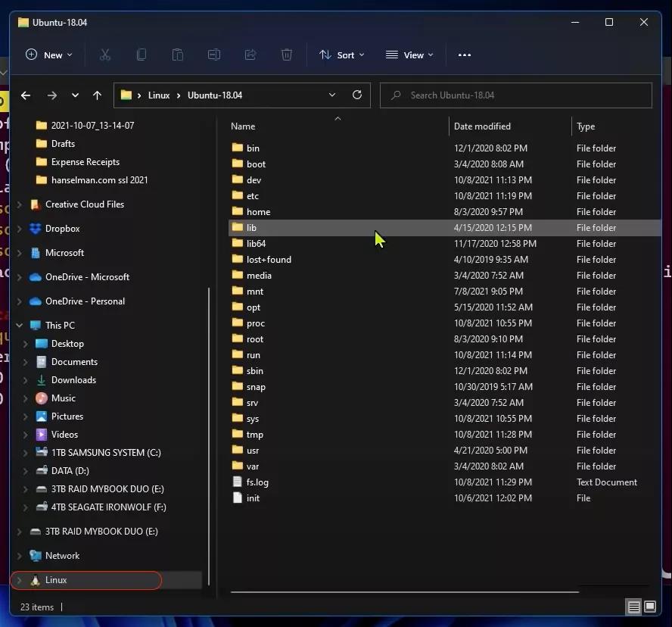Click the Videos icon under This PC
The image size is (672, 627).
pos(41,435)
